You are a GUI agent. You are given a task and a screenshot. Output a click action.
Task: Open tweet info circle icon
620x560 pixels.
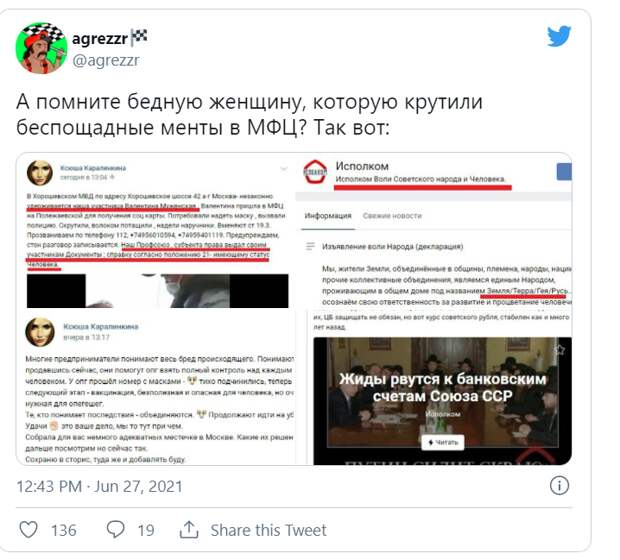[559, 485]
